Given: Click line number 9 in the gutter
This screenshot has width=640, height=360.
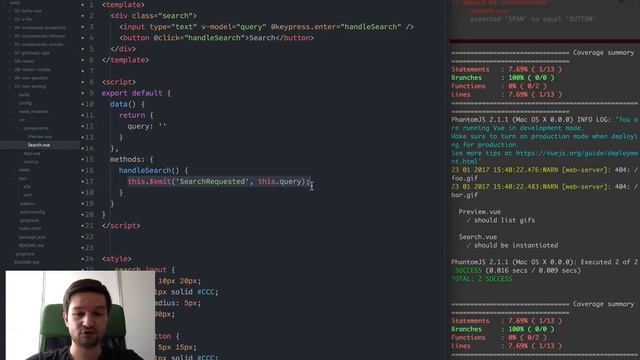Looking at the screenshot, I should [x=91, y=93].
